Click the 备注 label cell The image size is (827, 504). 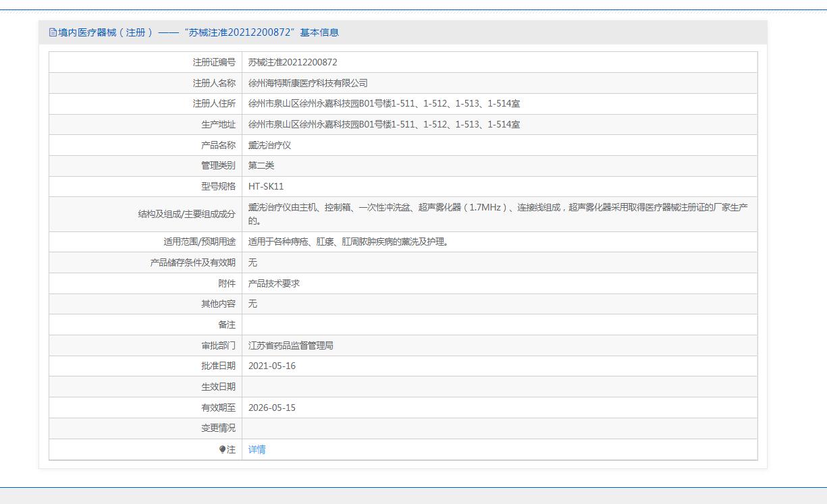pyautogui.click(x=145, y=325)
